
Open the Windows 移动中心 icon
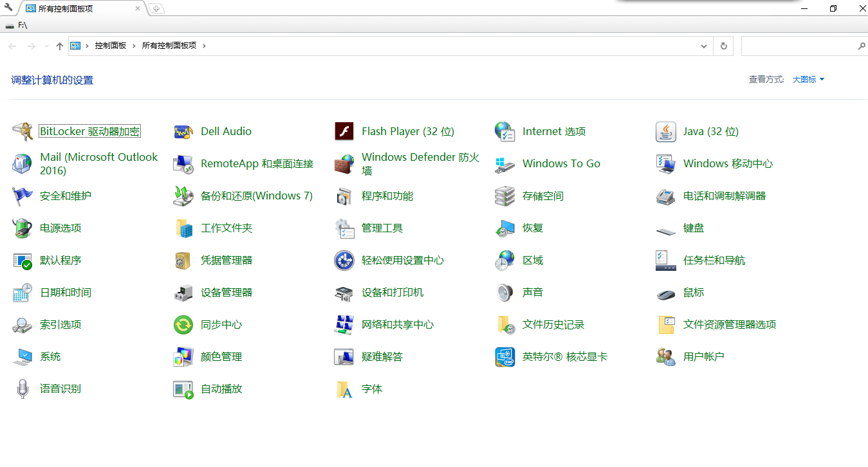[x=666, y=164]
